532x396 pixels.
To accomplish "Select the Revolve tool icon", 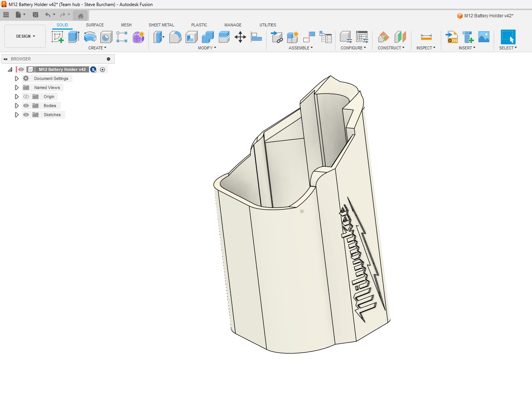I will coord(90,37).
